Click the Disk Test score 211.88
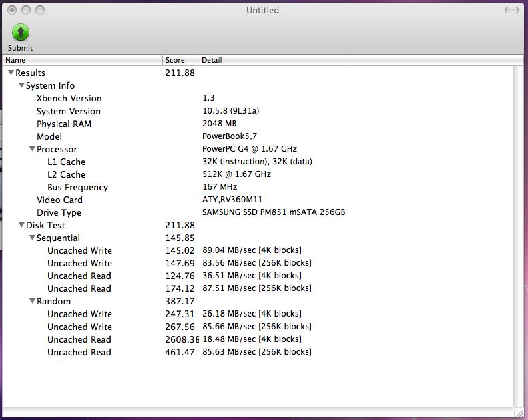This screenshot has width=528, height=420. coord(180,225)
